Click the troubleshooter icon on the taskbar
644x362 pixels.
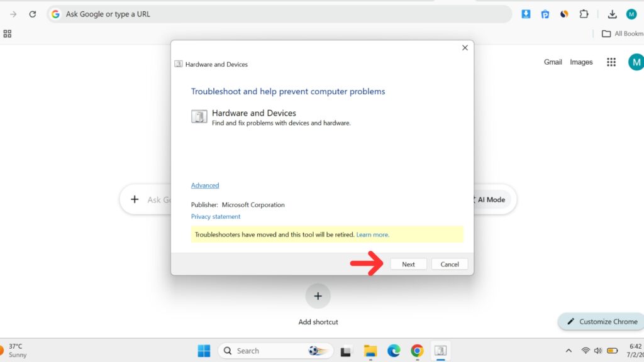(x=440, y=351)
